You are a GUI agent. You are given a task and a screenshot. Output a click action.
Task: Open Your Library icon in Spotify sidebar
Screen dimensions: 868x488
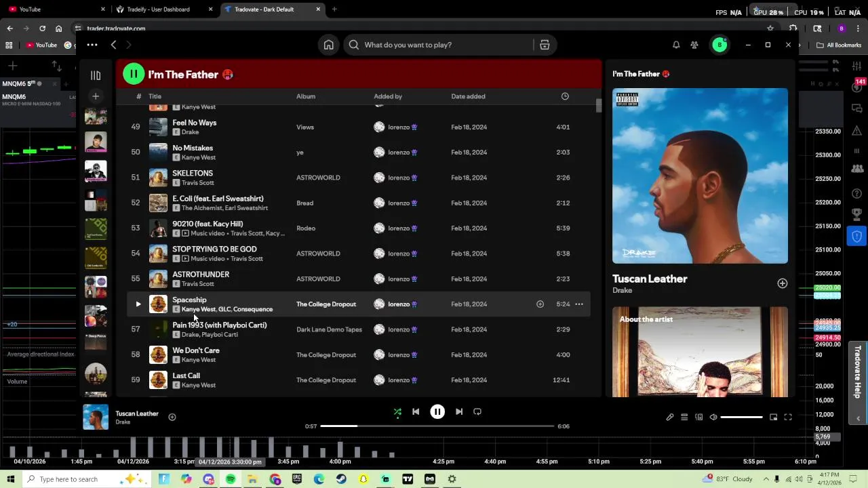coord(96,75)
